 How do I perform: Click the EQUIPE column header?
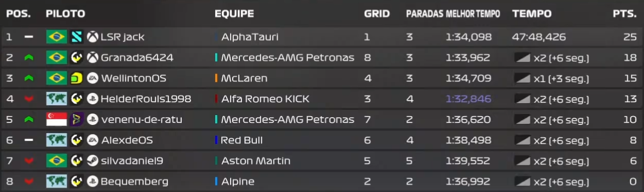[x=234, y=14]
